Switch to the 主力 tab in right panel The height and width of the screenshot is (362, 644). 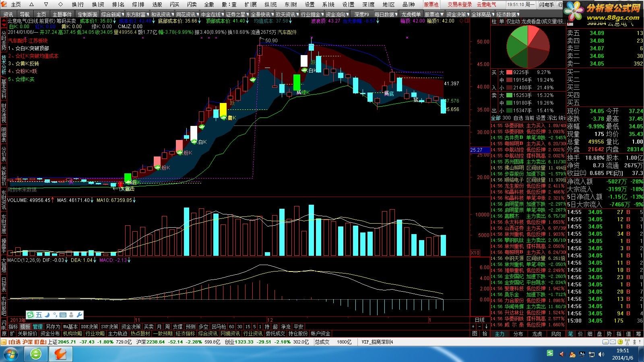tap(500, 334)
